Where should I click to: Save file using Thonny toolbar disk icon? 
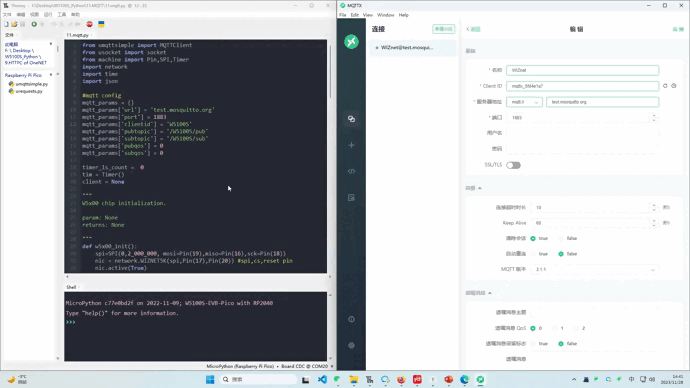pos(22,24)
